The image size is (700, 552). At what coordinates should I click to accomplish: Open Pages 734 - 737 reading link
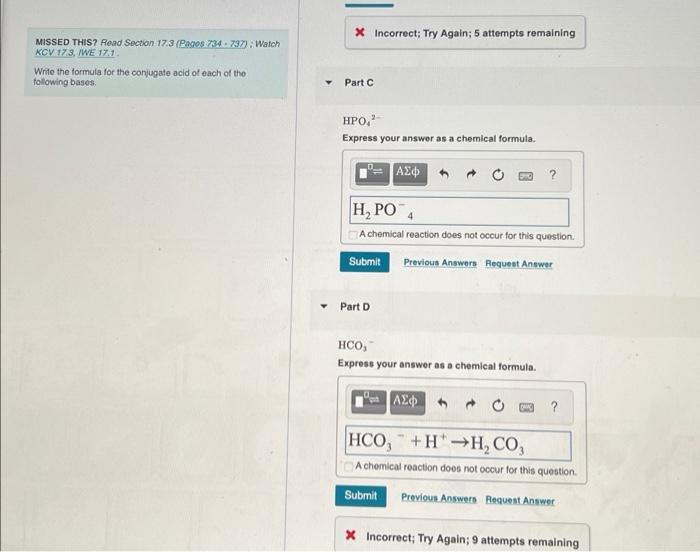tap(212, 43)
